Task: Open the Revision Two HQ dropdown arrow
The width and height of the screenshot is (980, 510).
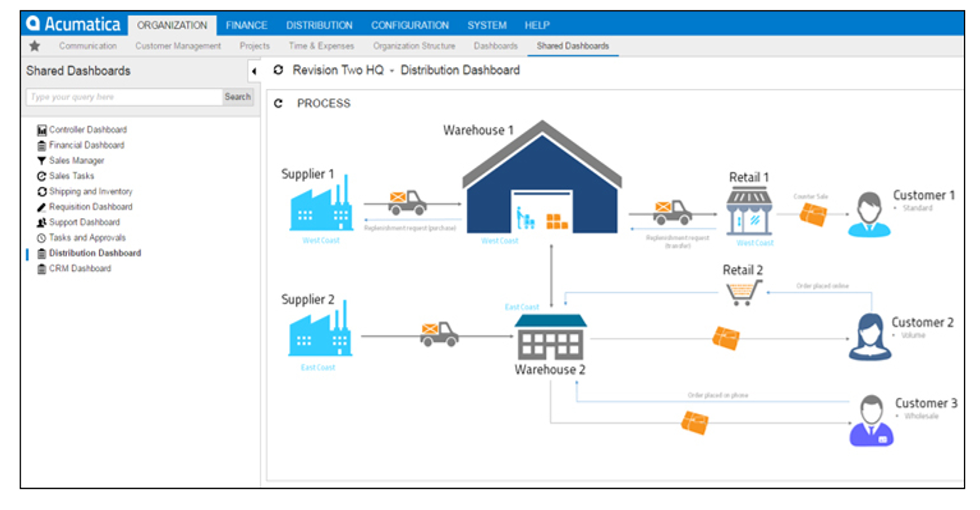Action: pyautogui.click(x=392, y=71)
